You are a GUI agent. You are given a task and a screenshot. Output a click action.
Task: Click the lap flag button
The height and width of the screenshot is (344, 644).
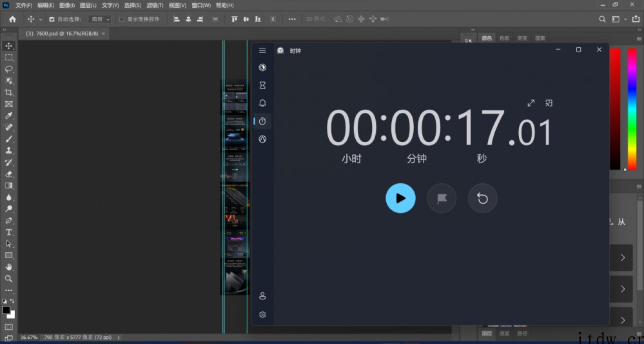pyautogui.click(x=442, y=198)
